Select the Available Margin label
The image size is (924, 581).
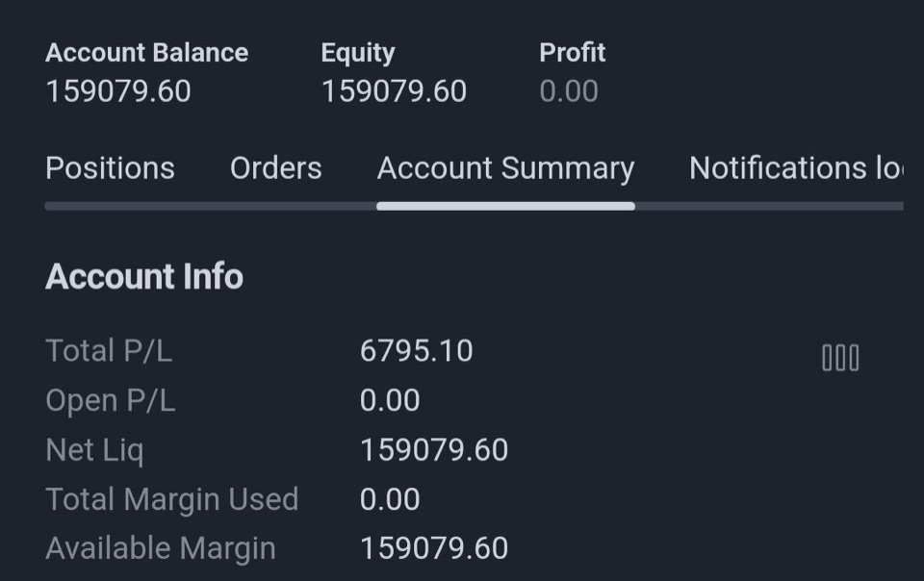click(x=161, y=548)
